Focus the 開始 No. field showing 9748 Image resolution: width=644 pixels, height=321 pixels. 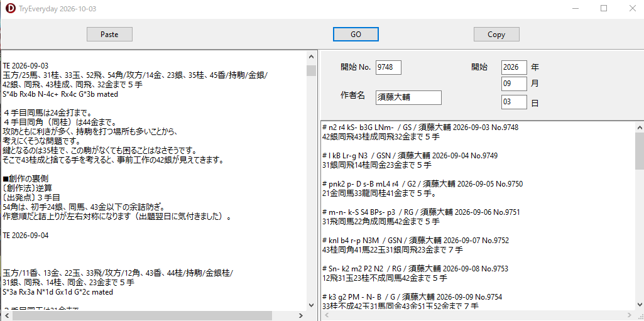point(388,67)
